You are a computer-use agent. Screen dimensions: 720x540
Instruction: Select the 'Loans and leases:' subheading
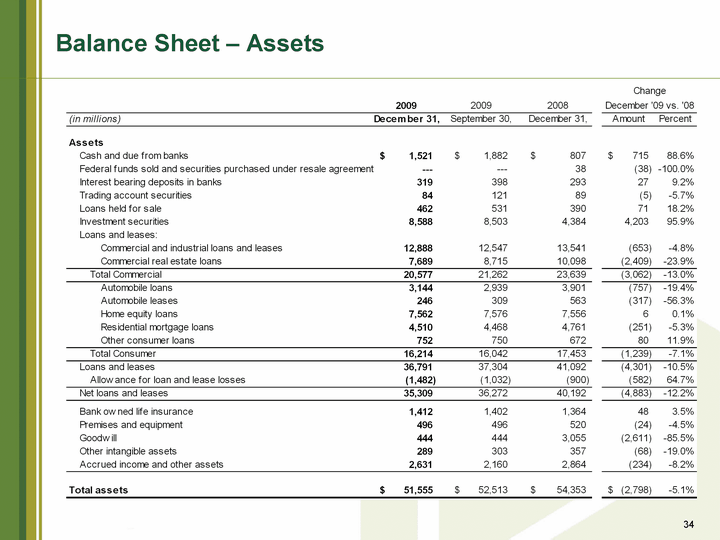[x=118, y=235]
